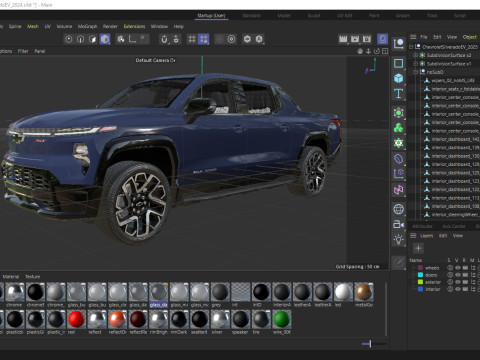This screenshot has height=360, width=480.
Task: Toggle visibility eye for doors layer
Action: click(x=458, y=275)
